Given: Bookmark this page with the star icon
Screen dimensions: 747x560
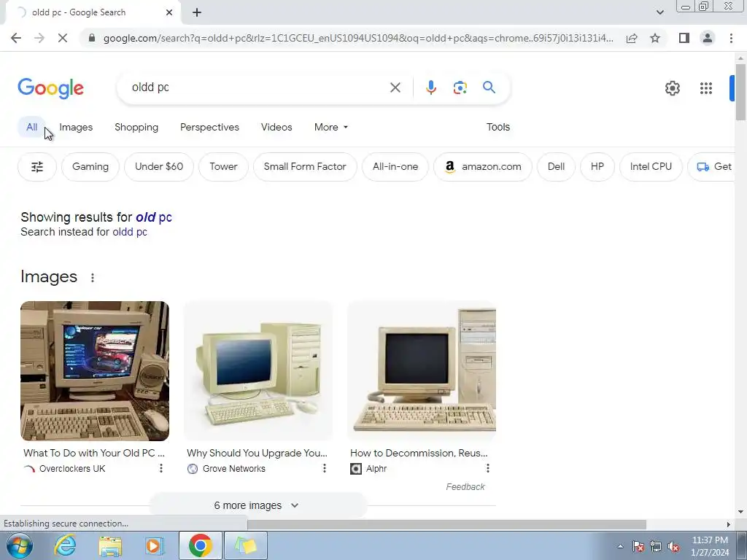Looking at the screenshot, I should [x=655, y=38].
